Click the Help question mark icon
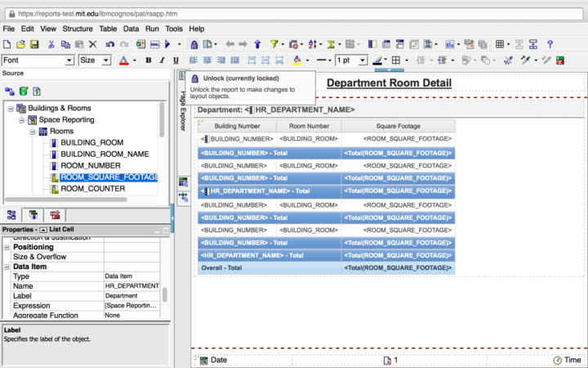Viewport: 588px width, 368px height. [550, 44]
